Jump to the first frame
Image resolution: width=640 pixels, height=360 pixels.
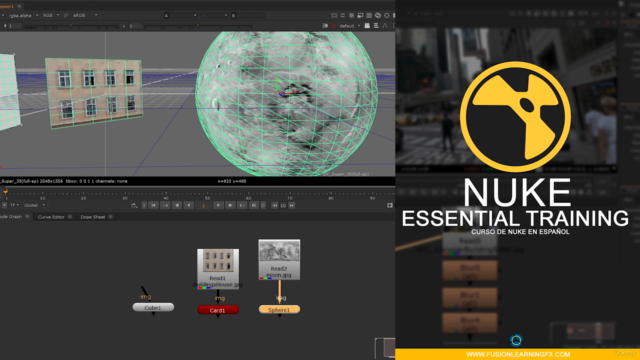tap(153, 205)
